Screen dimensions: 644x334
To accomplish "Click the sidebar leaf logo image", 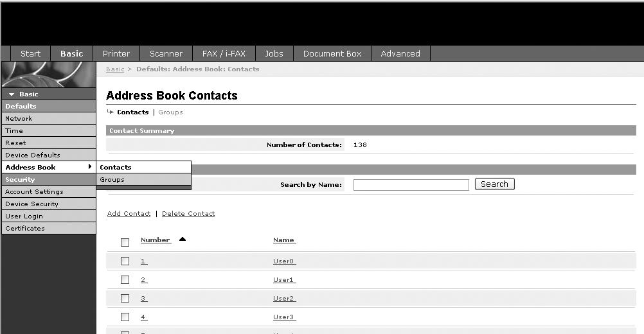I will click(48, 75).
